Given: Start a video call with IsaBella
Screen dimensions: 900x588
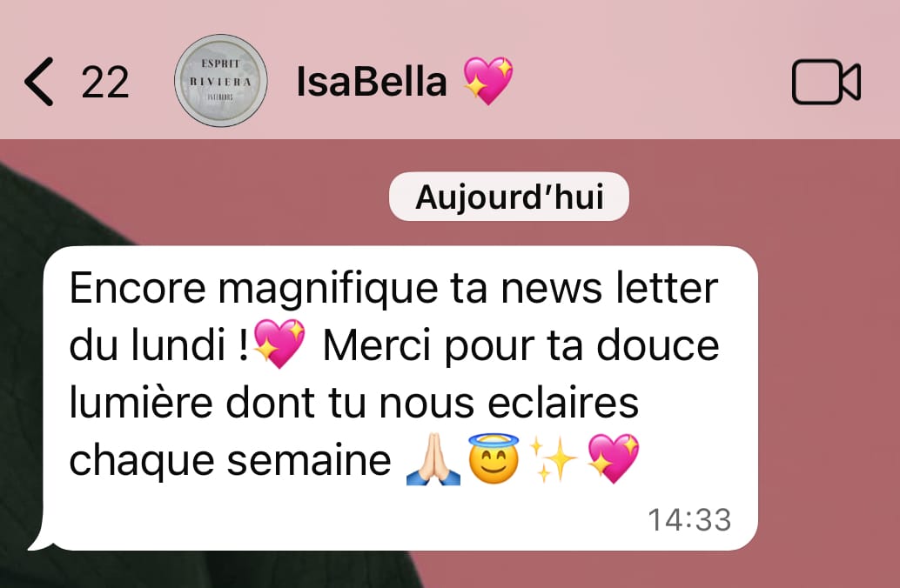Looking at the screenshot, I should point(826,82).
